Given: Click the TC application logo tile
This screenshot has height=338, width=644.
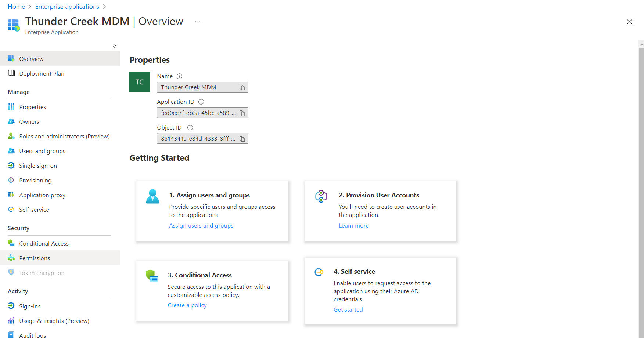Looking at the screenshot, I should point(140,82).
